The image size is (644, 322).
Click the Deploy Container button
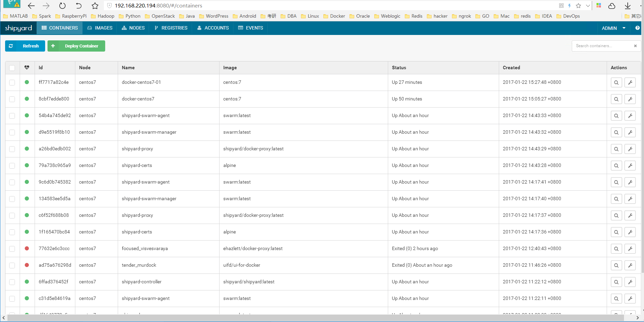[x=76, y=46]
